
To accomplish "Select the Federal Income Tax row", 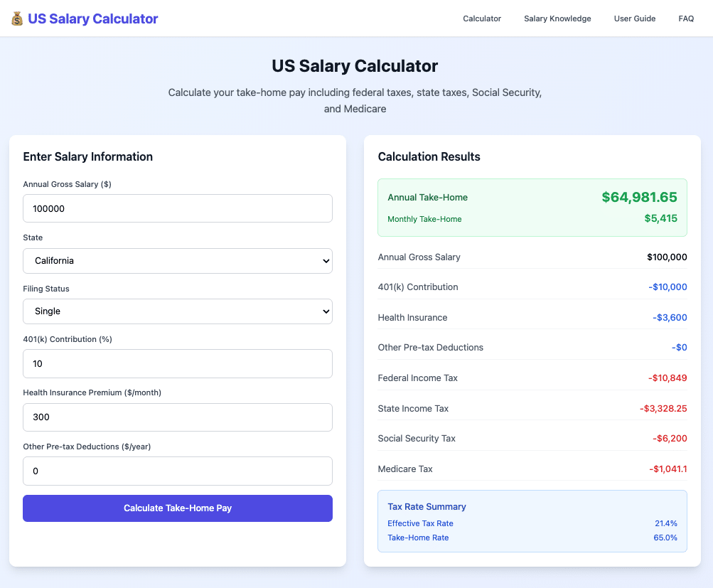I will coord(532,378).
